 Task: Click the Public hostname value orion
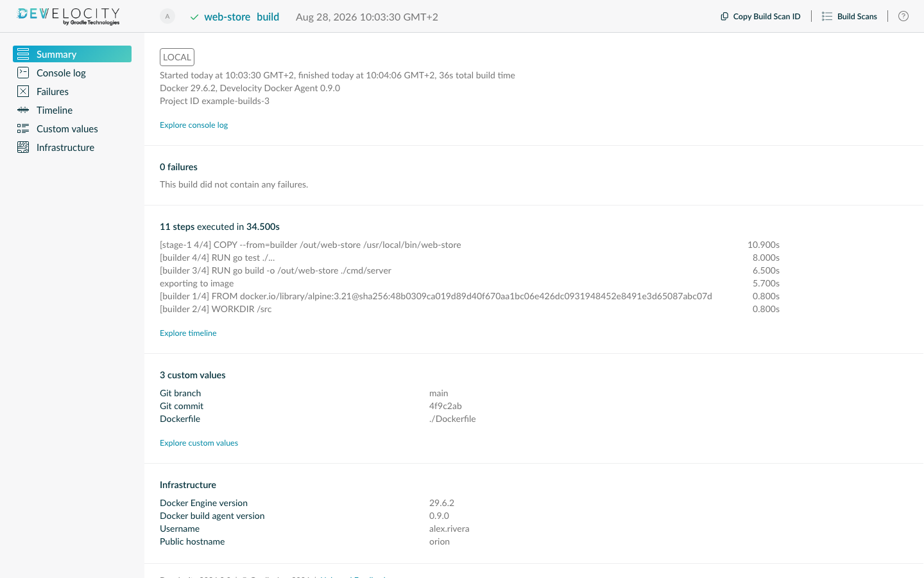440,541
